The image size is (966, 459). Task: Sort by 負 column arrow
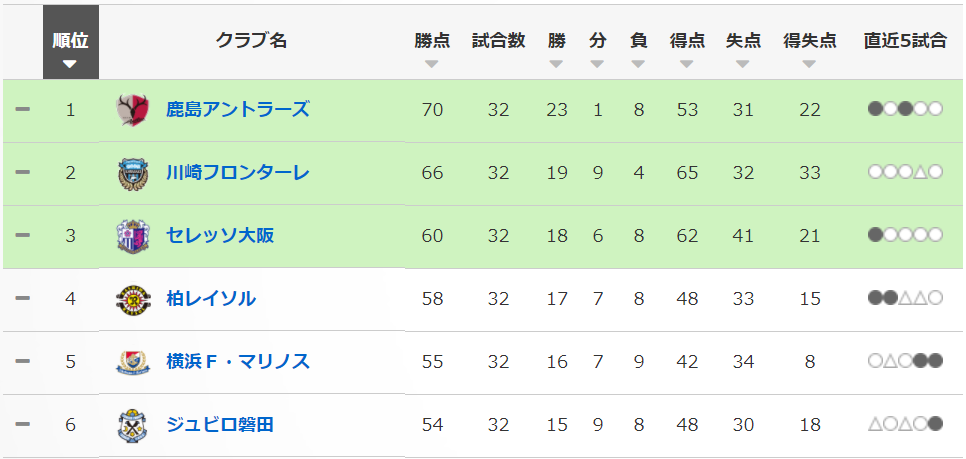638,64
